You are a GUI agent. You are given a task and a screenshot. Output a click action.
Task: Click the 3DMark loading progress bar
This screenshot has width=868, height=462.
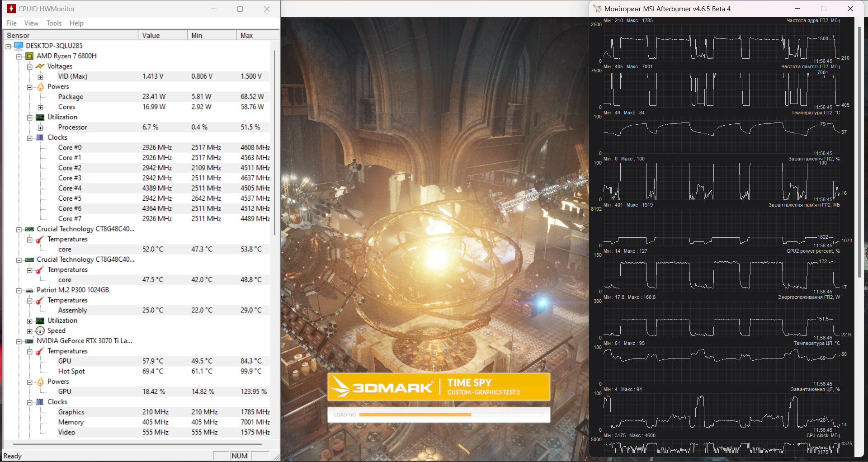[451, 415]
